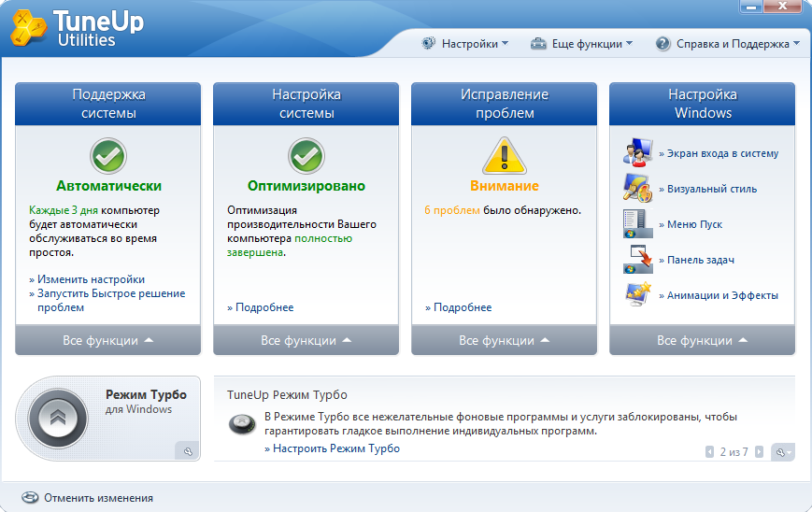Click the toolbox icon beside Еще функции
The width and height of the screenshot is (812, 512).
click(538, 44)
